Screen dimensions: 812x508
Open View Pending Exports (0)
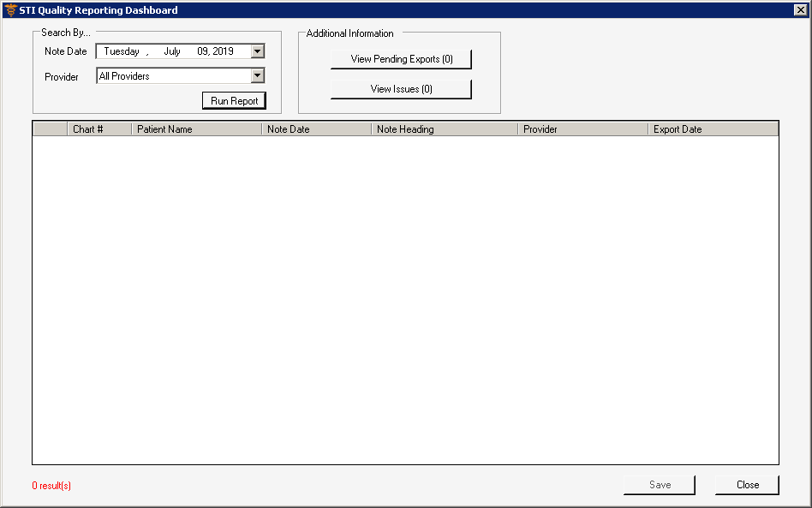point(401,59)
